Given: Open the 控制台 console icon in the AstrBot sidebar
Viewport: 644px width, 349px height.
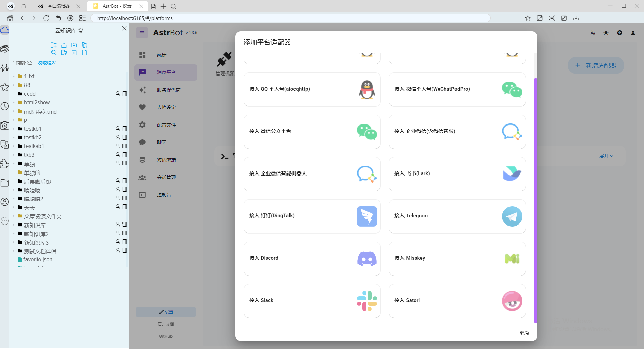Looking at the screenshot, I should pos(142,195).
